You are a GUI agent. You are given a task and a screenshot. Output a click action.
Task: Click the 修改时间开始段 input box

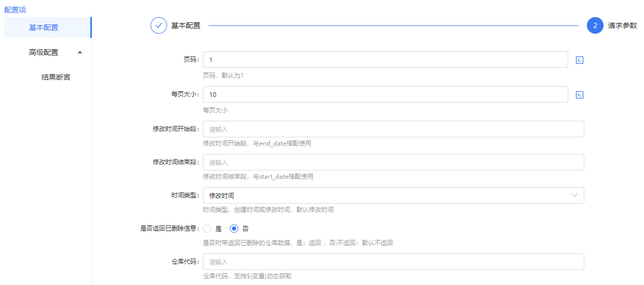point(393,129)
